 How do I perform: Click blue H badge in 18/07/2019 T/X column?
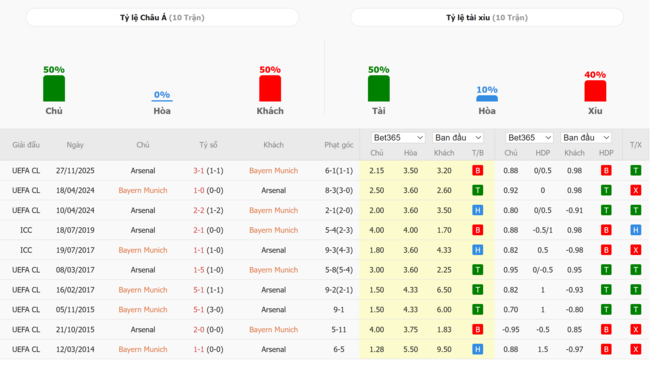point(635,230)
